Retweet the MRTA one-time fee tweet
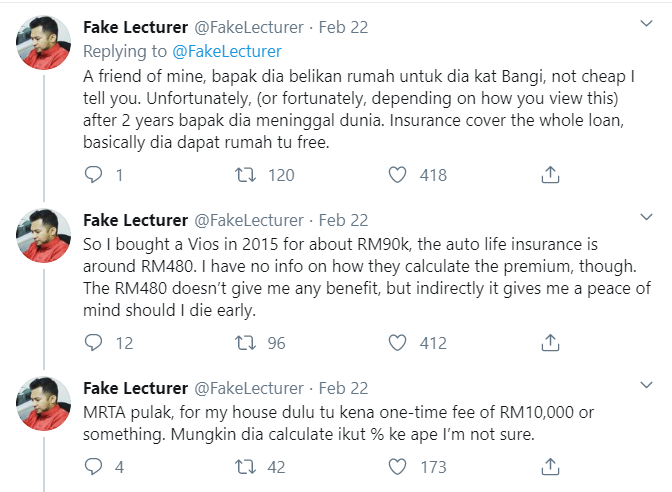 (242, 466)
